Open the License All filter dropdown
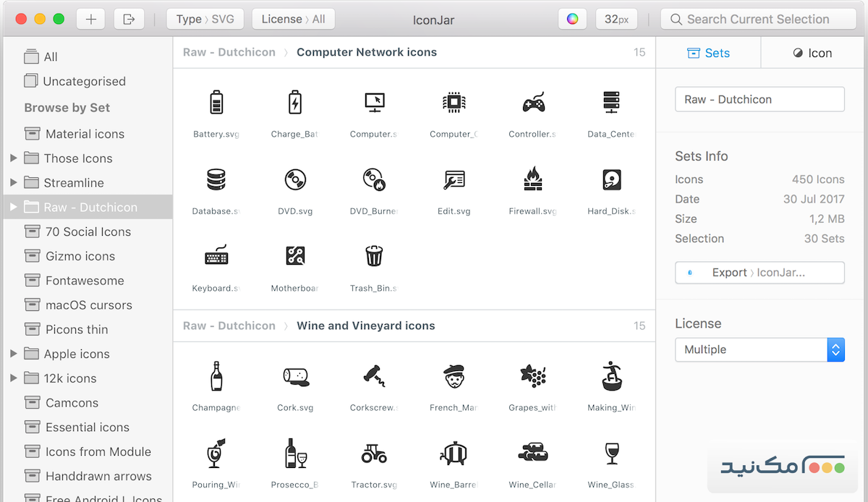Viewport: 868px width, 502px height. coord(293,19)
